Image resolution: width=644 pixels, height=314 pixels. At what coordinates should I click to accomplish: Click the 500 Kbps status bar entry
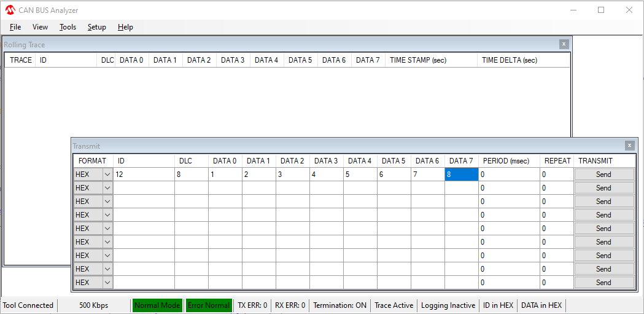coord(93,305)
